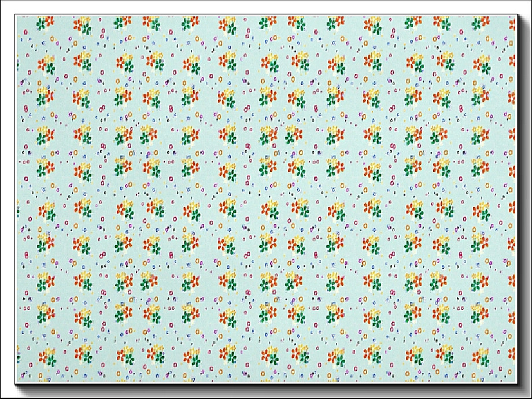The width and height of the screenshot is (532, 399).
Task: Click the top-right corner of the floral image
Action: [515, 16]
